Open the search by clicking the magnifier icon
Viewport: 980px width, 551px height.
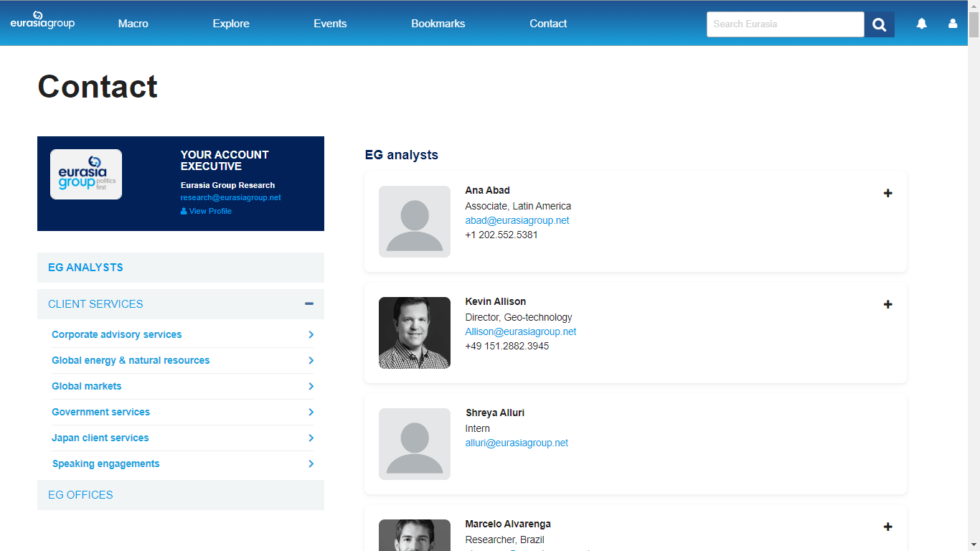click(x=879, y=24)
